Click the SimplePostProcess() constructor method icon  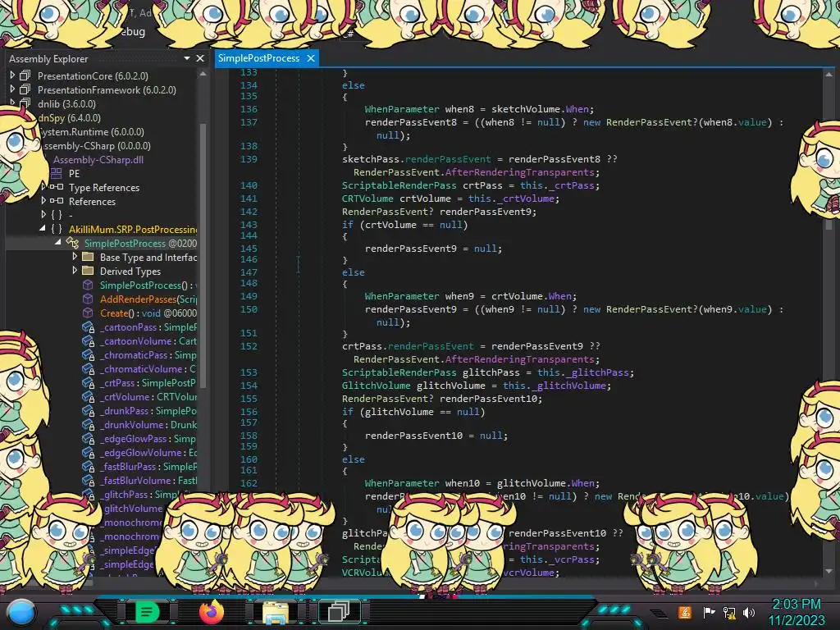tap(88, 285)
